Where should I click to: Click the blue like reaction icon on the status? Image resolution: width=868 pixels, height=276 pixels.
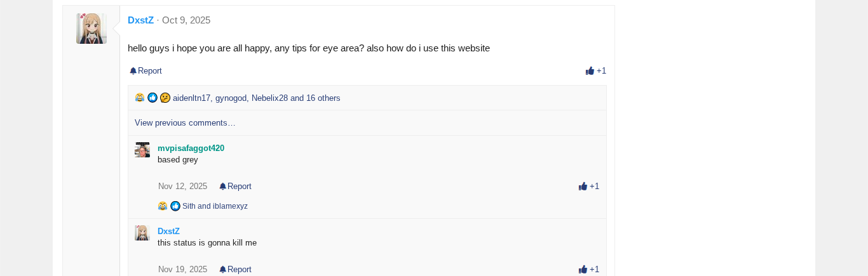[x=153, y=98]
